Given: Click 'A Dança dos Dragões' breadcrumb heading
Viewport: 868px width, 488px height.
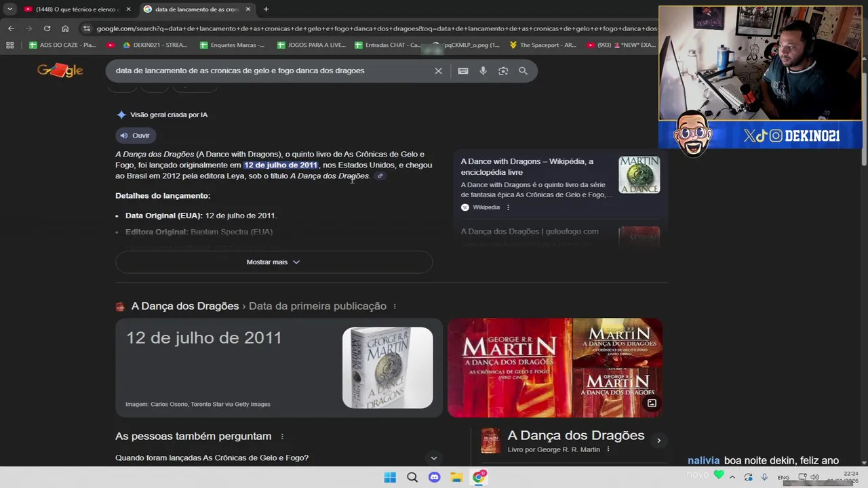Looking at the screenshot, I should [x=185, y=306].
